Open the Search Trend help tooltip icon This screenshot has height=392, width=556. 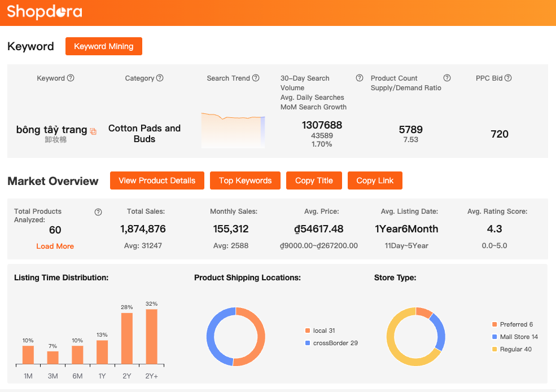[256, 78]
